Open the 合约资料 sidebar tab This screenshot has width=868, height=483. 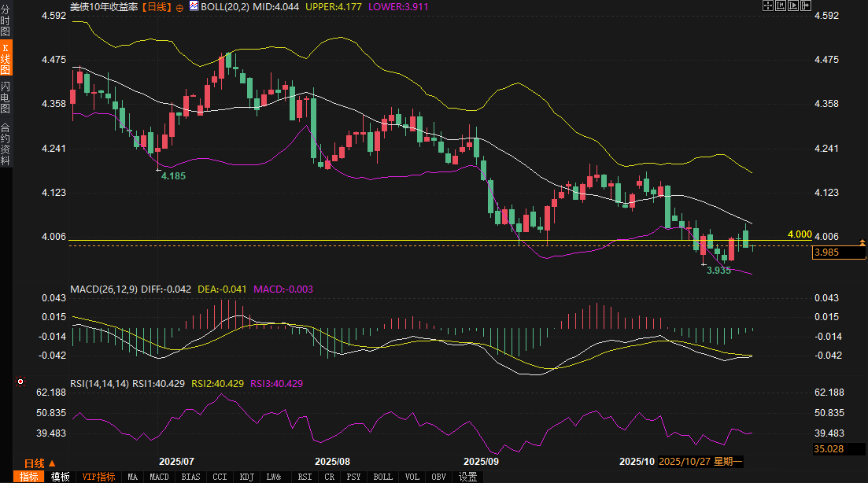[6, 143]
